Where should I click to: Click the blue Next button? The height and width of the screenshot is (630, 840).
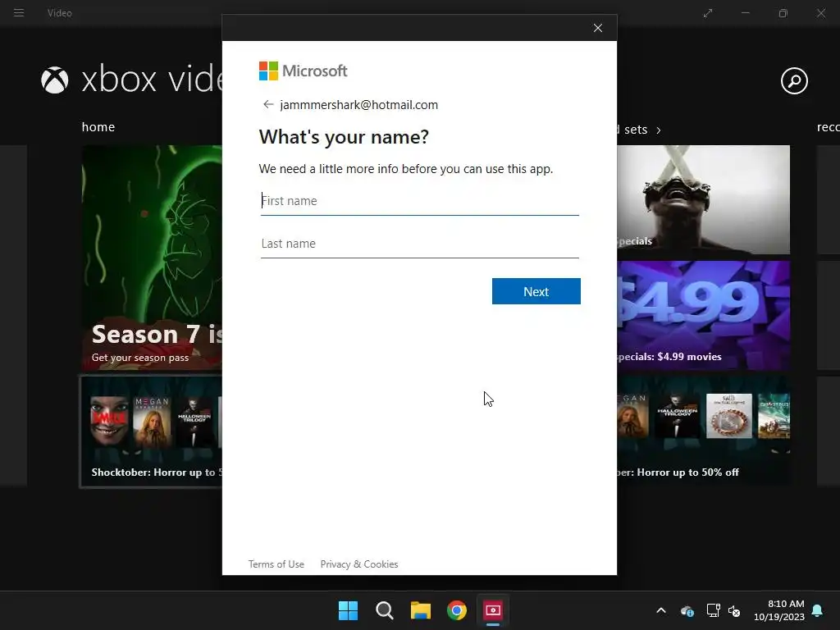tap(536, 291)
